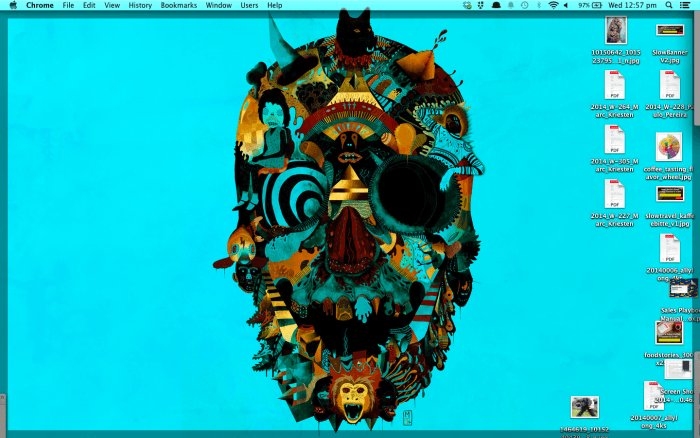Click the SlowBanner V2.jpg file name label
The image size is (700, 438).
tap(670, 56)
